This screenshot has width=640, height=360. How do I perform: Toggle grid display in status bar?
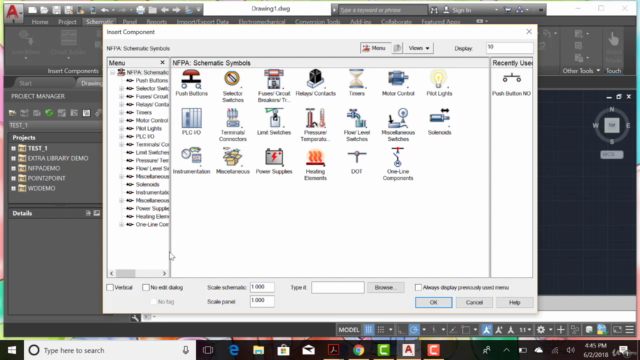[369, 330]
